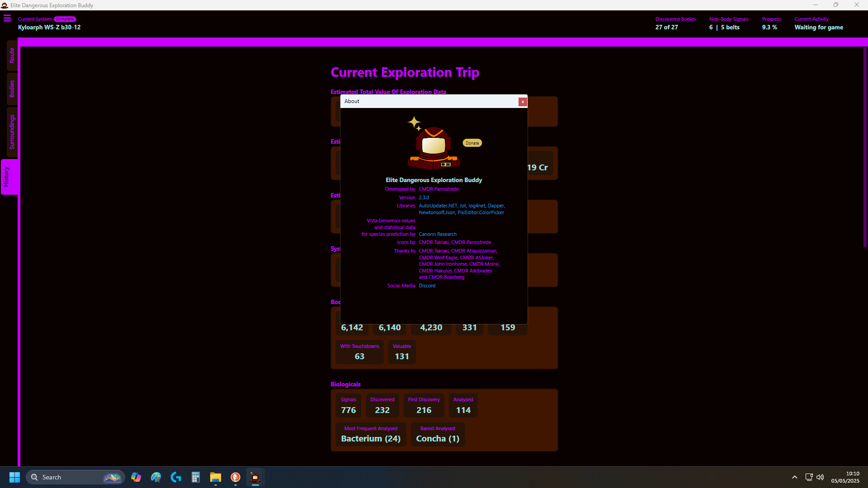Open Logitech G HUB from taskbar
This screenshot has height=488, width=868.
[176, 477]
